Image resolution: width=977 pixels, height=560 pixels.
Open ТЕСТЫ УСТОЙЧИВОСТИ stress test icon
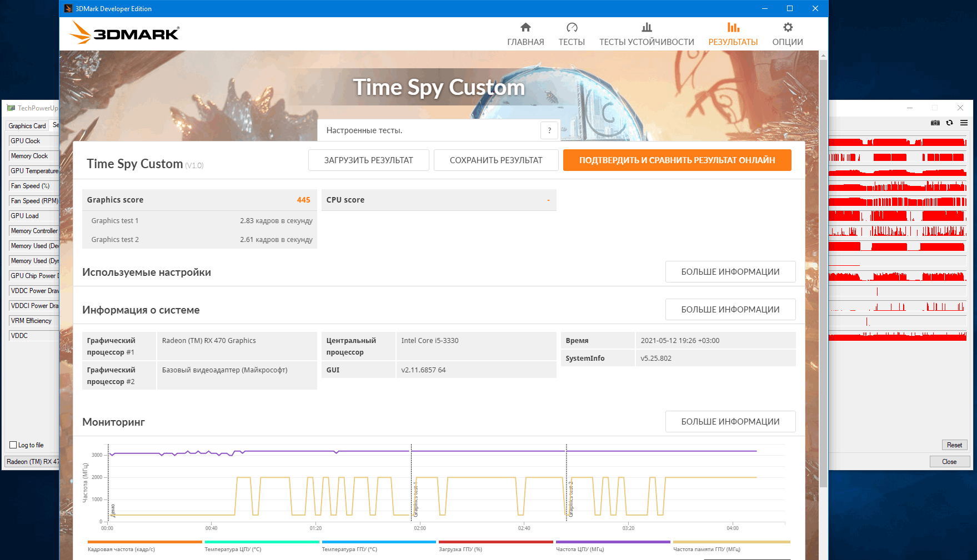(647, 27)
